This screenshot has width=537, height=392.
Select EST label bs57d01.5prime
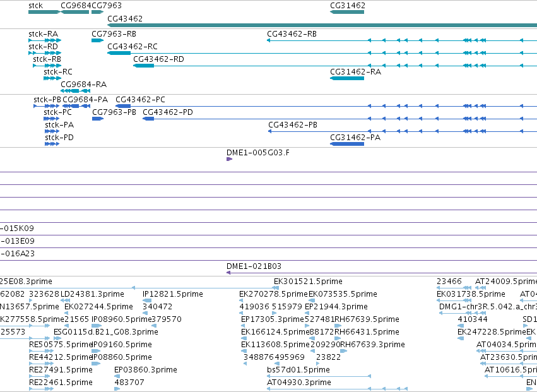(x=298, y=371)
